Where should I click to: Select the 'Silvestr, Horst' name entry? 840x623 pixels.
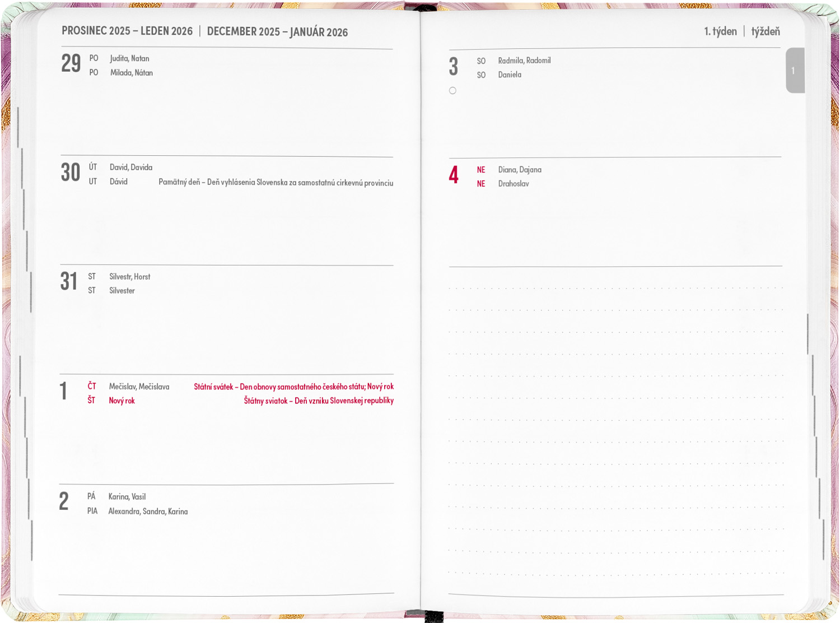(129, 277)
